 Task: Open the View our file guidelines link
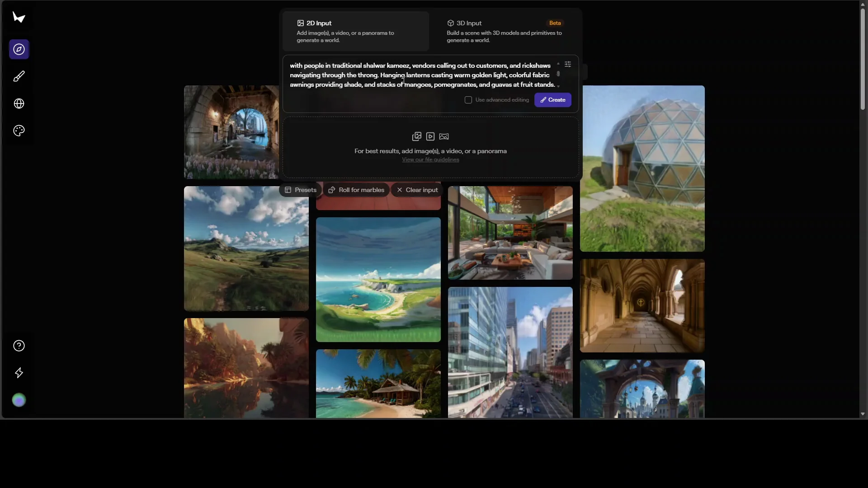click(x=430, y=159)
